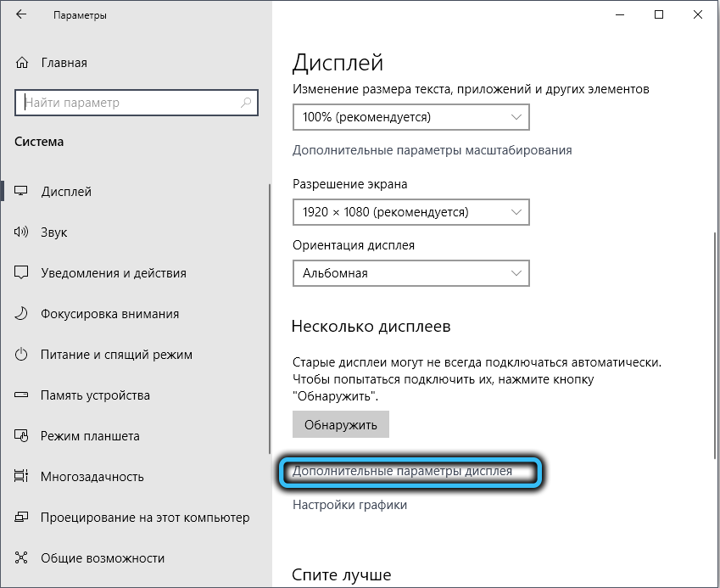Click the Уведомления и действия icon

pos(22,273)
